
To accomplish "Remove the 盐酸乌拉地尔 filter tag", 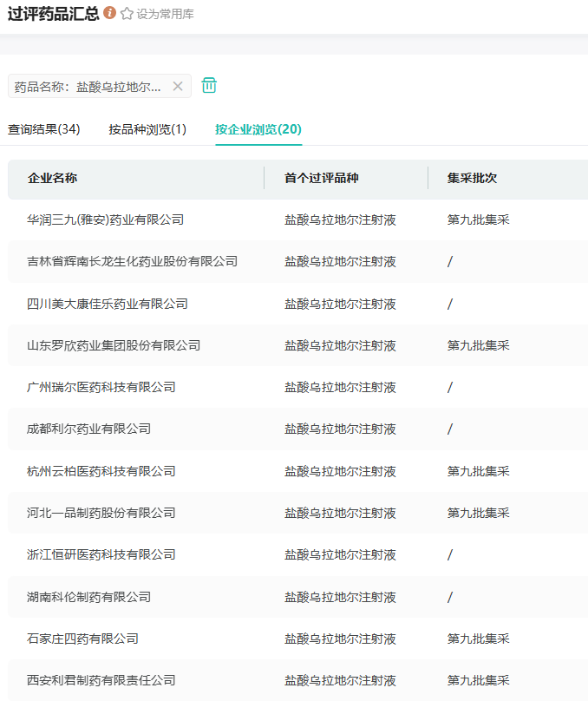I will click(x=178, y=86).
